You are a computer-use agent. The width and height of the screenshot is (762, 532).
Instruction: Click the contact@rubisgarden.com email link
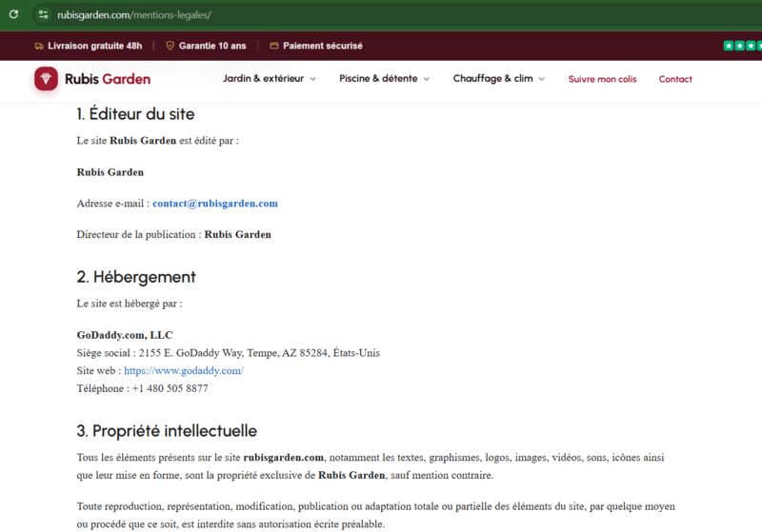click(215, 204)
